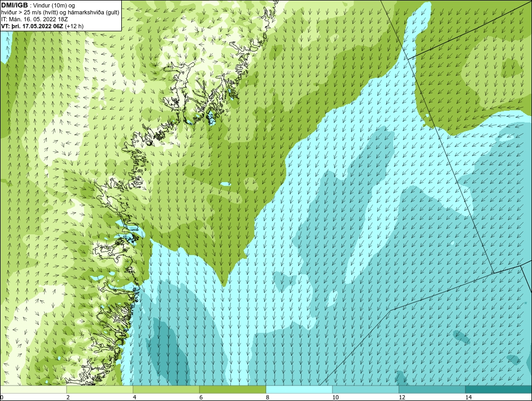Viewport: 532px width, 401px height.
Task: Click the darkest teal swatch above 14 m/s
Action: tap(499, 389)
